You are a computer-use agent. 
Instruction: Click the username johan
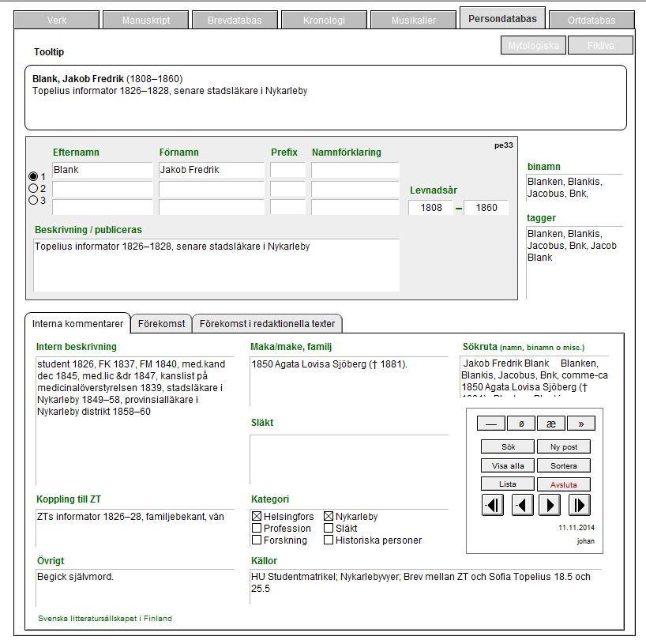[x=585, y=541]
